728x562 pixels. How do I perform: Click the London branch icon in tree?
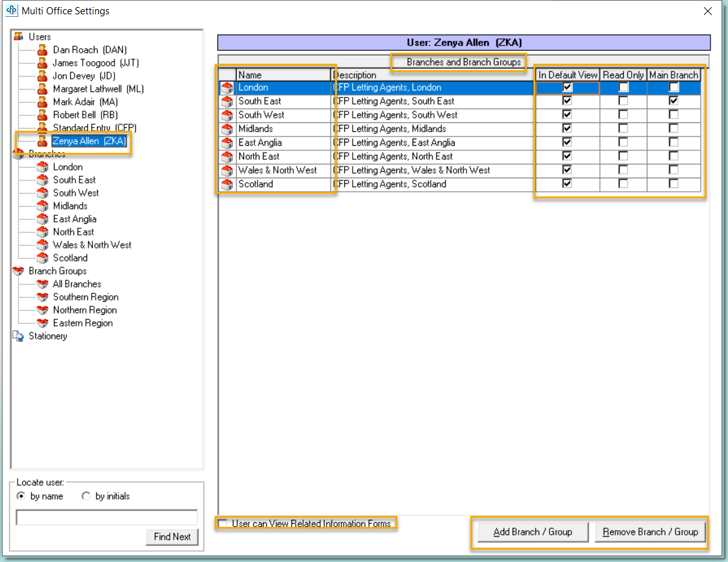pos(43,167)
